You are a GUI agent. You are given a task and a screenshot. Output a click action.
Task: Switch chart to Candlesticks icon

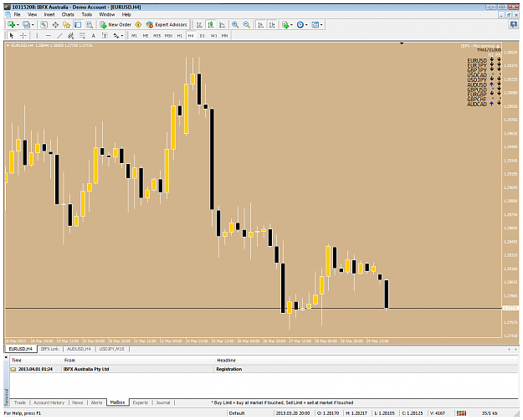(211, 24)
